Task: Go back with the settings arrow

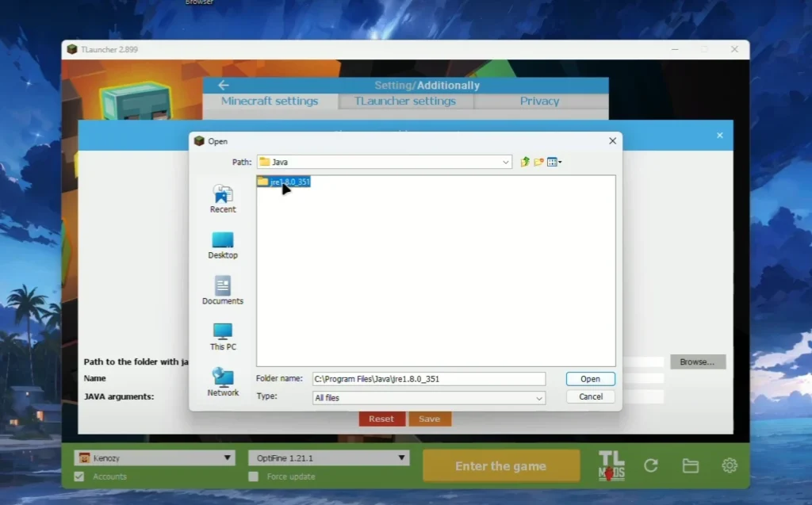Action: click(x=223, y=85)
